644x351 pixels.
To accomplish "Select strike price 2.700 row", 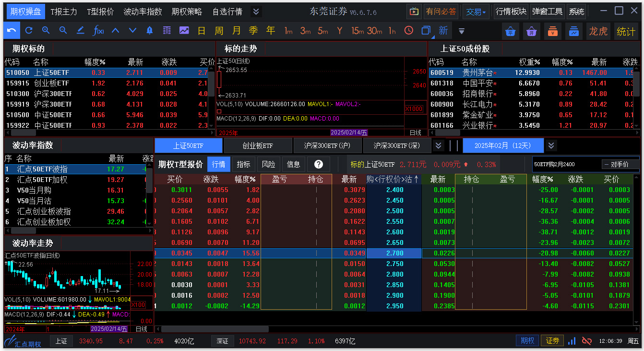I will coord(394,253).
